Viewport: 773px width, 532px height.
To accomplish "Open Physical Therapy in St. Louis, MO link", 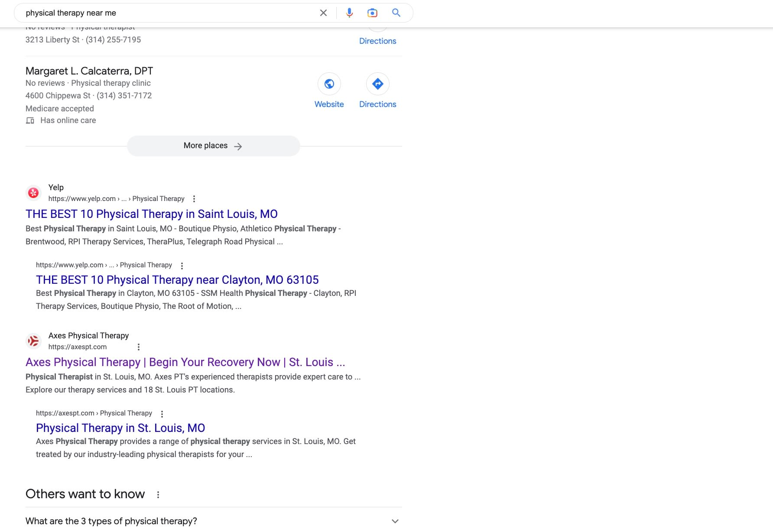I will pyautogui.click(x=120, y=428).
